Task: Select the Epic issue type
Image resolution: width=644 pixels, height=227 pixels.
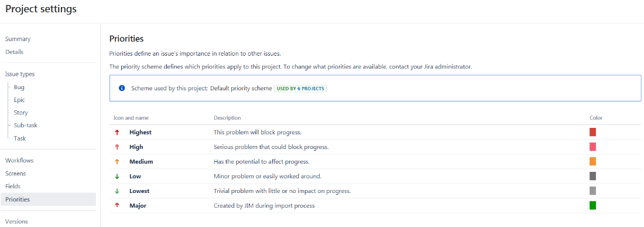Action: coord(20,100)
